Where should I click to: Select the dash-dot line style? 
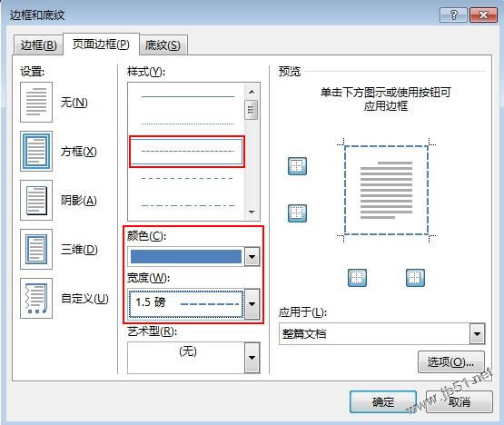tap(188, 205)
